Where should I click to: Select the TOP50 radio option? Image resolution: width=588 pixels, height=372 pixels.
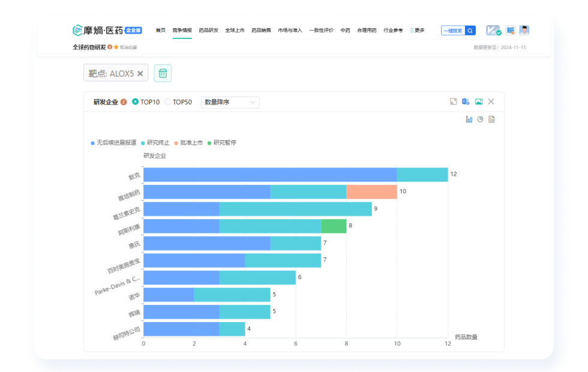click(x=167, y=101)
